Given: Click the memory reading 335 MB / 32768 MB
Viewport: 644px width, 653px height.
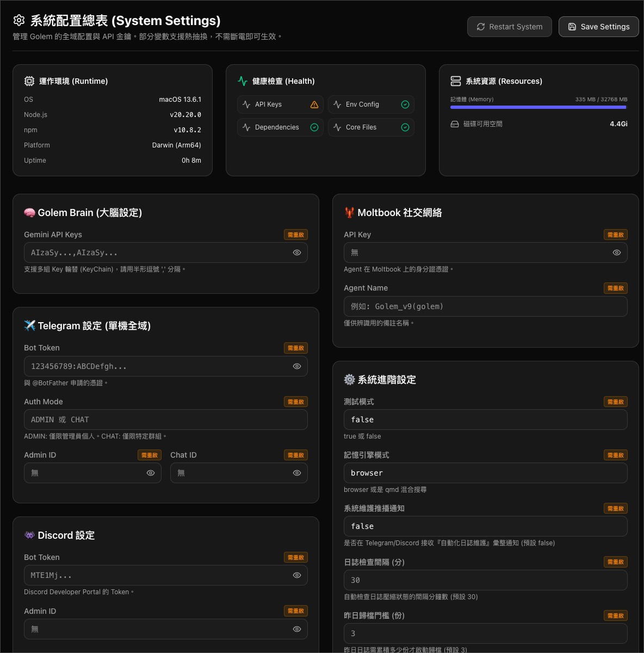Looking at the screenshot, I should (x=602, y=100).
